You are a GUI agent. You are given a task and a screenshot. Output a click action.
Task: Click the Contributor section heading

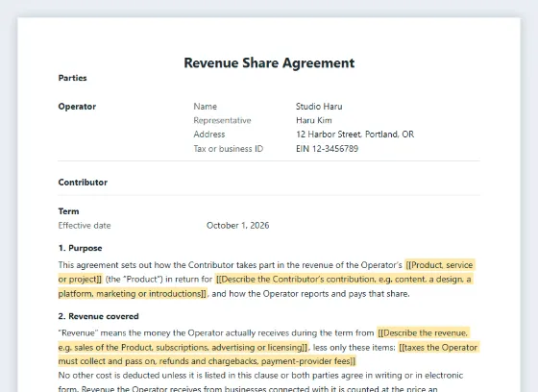pos(83,183)
